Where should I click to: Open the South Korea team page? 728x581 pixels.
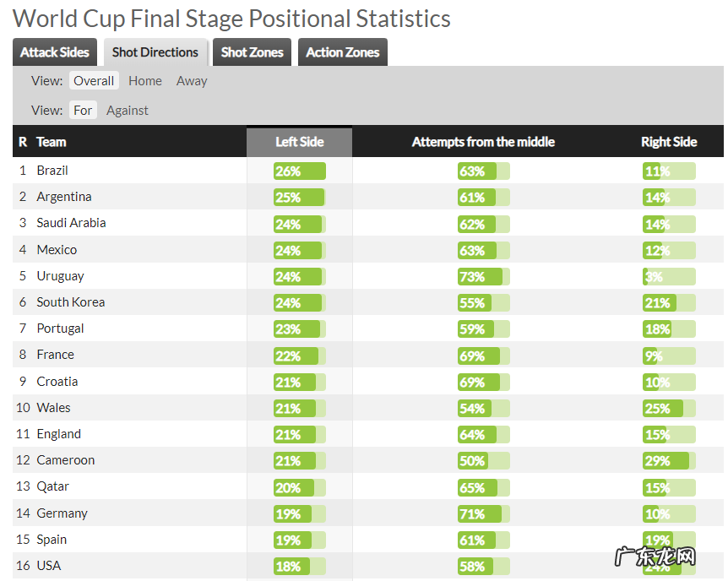pyautogui.click(x=71, y=302)
